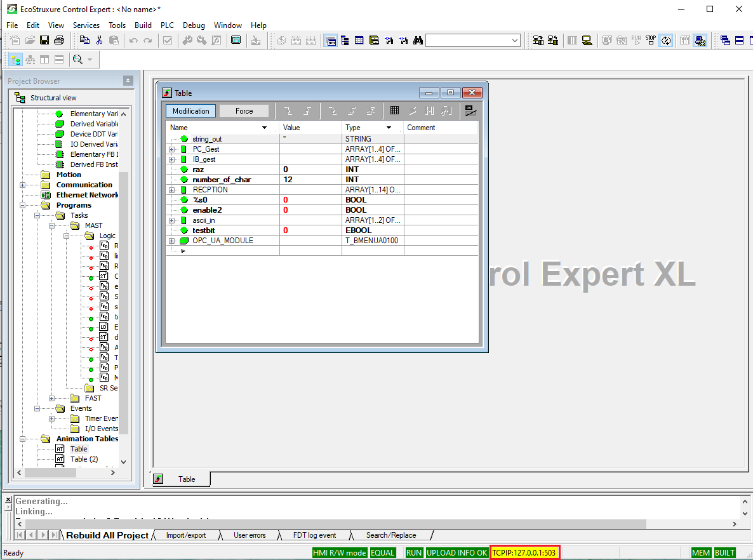
Task: Open the Zoom dropdown arrow
Action: click(90, 60)
